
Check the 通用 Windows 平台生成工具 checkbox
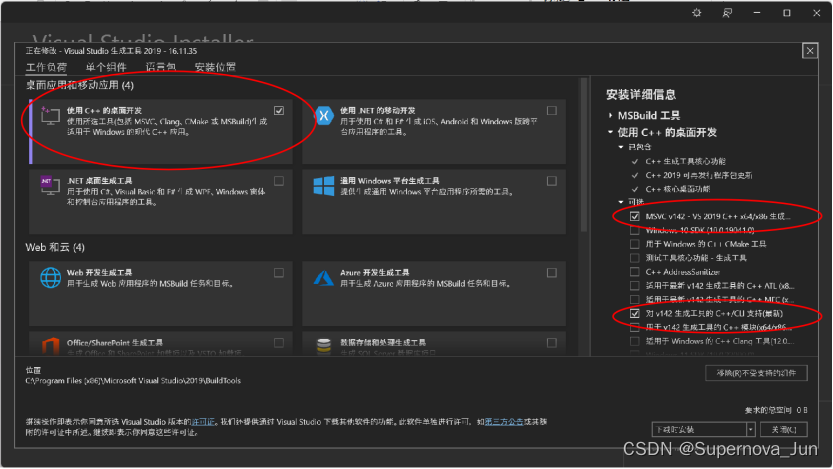coord(552,181)
